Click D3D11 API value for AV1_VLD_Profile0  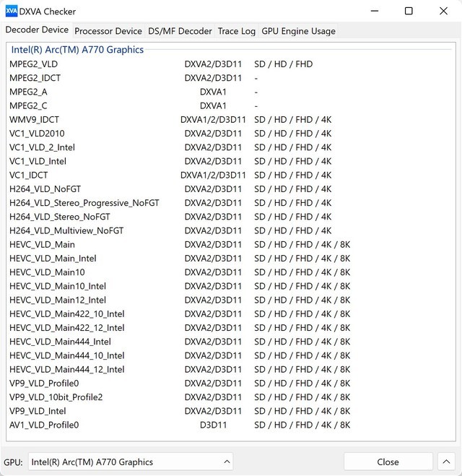(x=213, y=425)
